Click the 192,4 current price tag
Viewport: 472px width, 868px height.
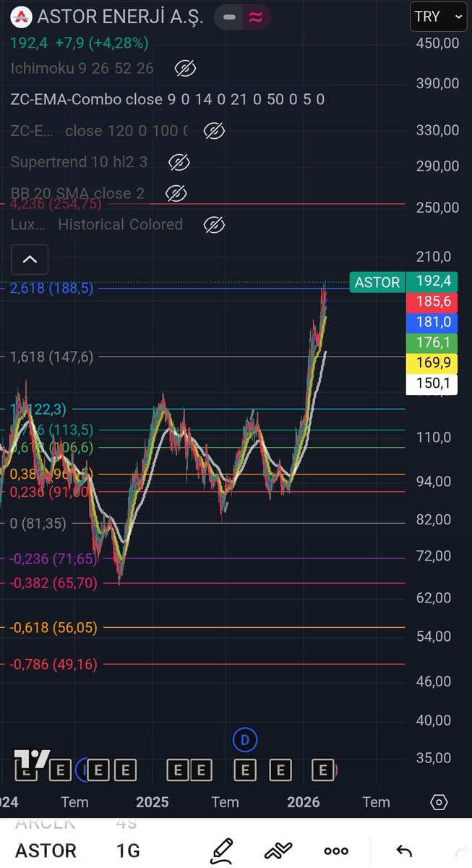pyautogui.click(x=432, y=282)
